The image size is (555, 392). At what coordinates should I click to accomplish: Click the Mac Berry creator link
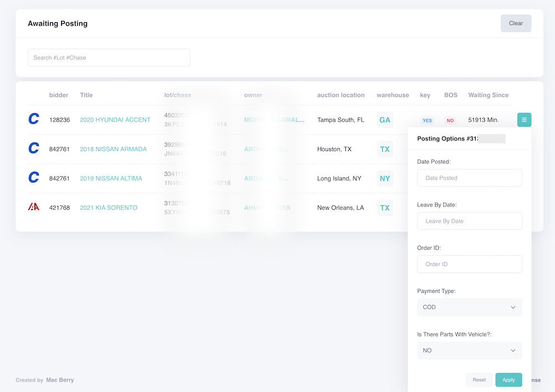point(60,380)
